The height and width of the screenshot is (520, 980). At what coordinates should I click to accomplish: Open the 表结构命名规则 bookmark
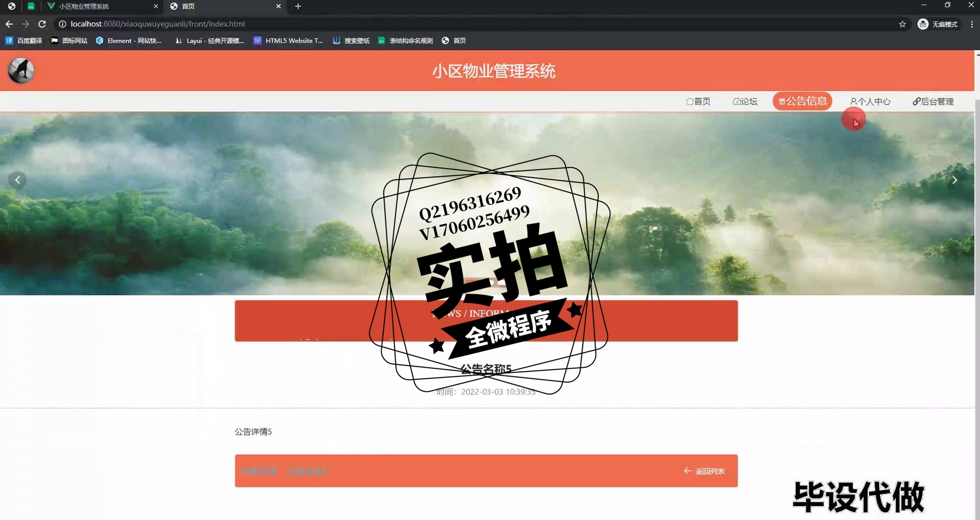pos(406,40)
